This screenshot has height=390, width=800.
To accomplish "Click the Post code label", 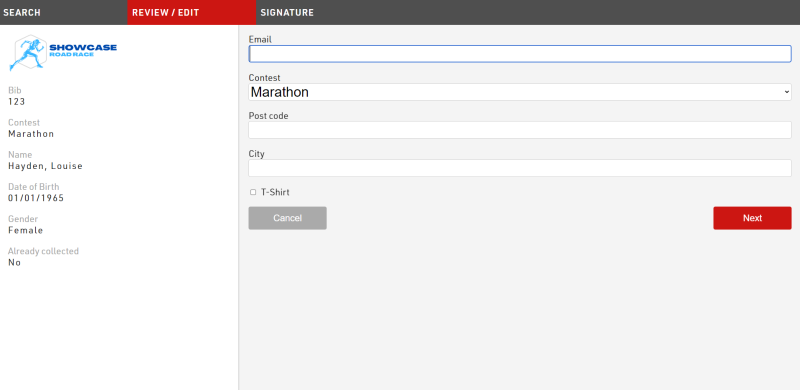I will 268,116.
